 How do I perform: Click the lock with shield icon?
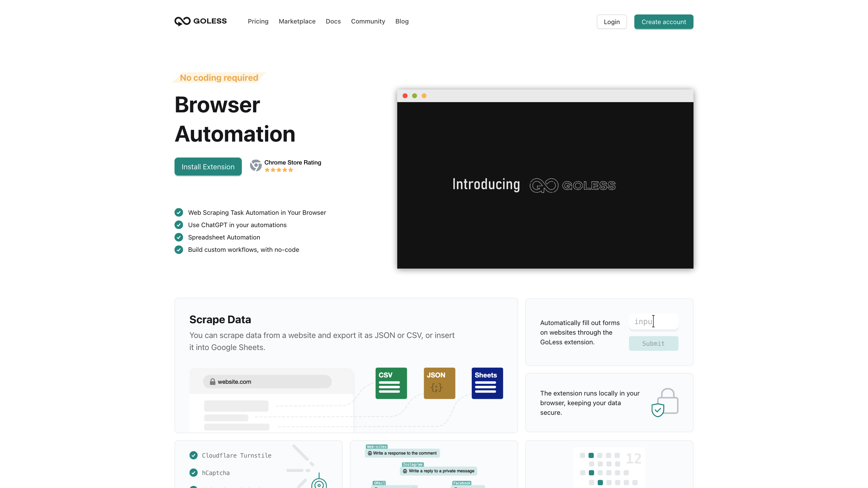tap(664, 402)
